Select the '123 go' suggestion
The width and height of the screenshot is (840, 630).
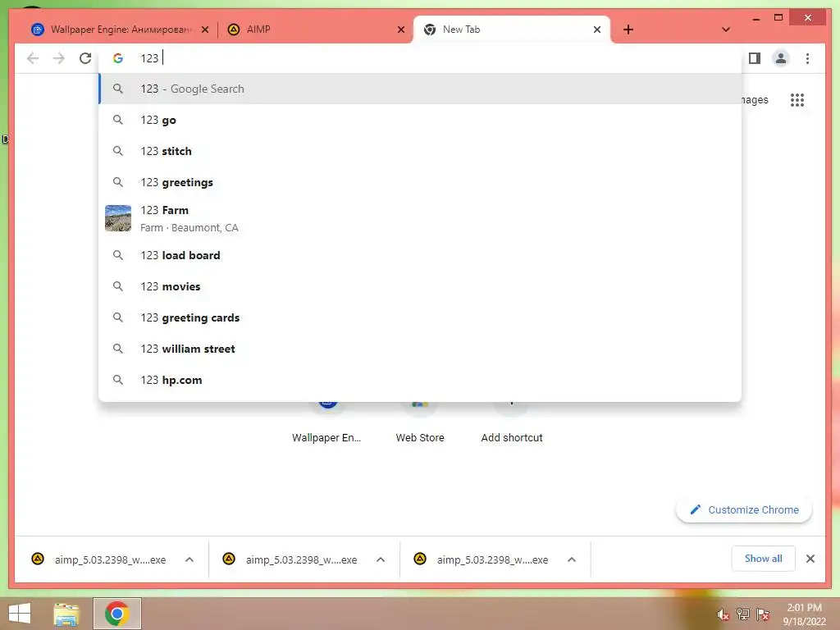click(420, 120)
